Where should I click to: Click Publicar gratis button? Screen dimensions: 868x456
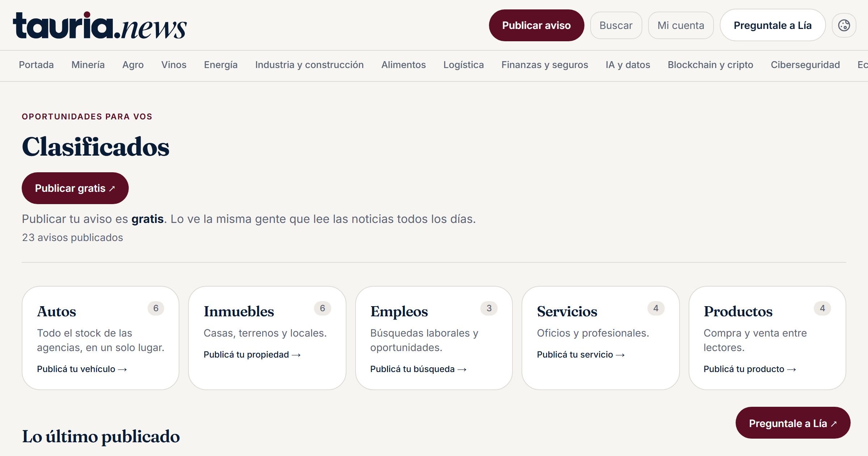pos(75,188)
